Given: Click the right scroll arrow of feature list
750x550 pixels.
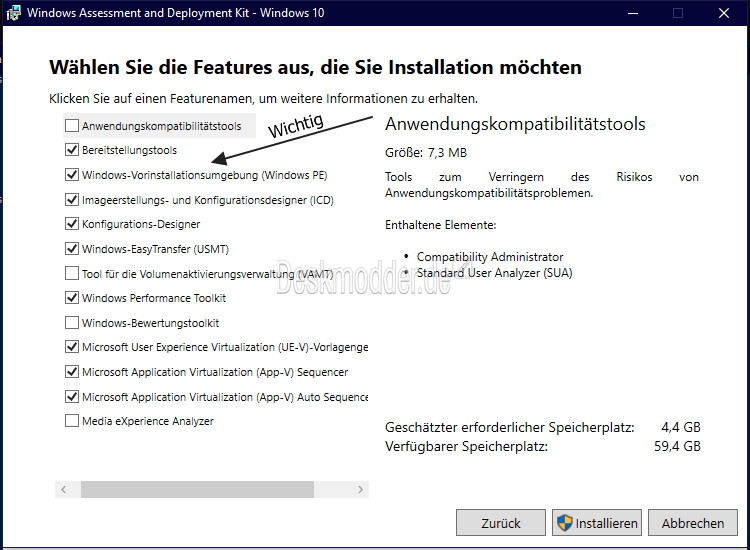Looking at the screenshot, I should point(360,489).
